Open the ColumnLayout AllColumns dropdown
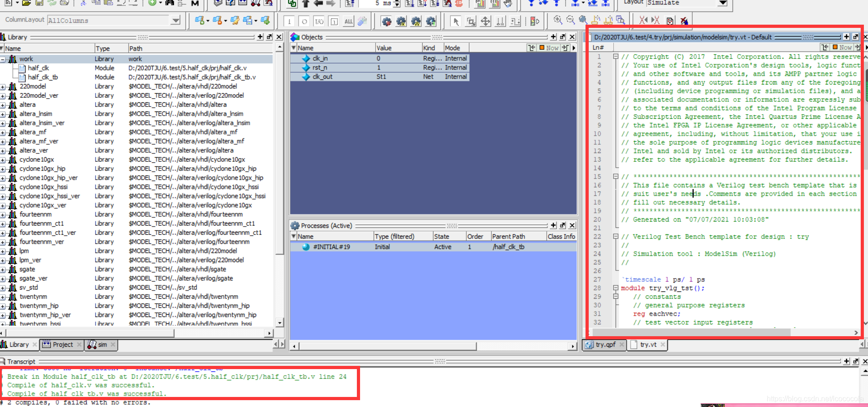868x407 pixels. coord(175,20)
